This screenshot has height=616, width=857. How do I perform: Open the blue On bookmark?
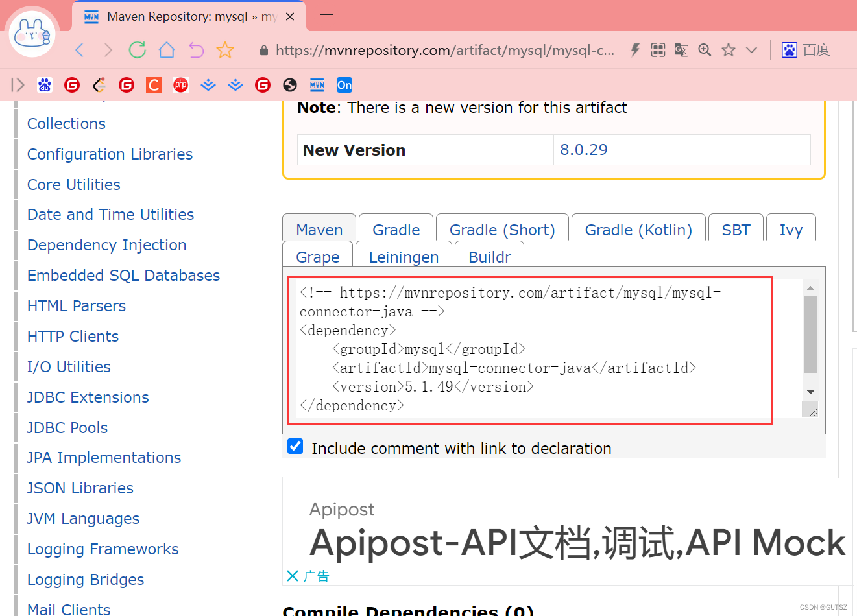click(x=344, y=85)
